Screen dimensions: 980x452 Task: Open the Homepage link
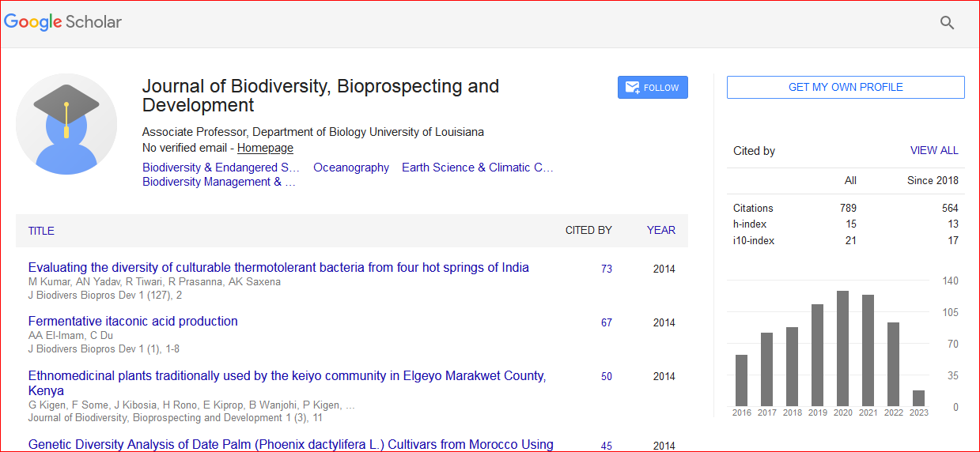tap(265, 148)
